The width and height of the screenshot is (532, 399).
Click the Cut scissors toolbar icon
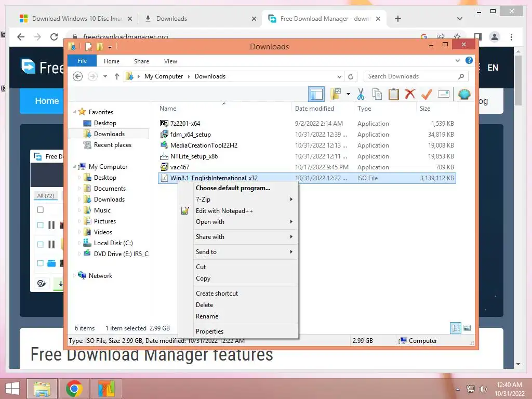point(361,94)
